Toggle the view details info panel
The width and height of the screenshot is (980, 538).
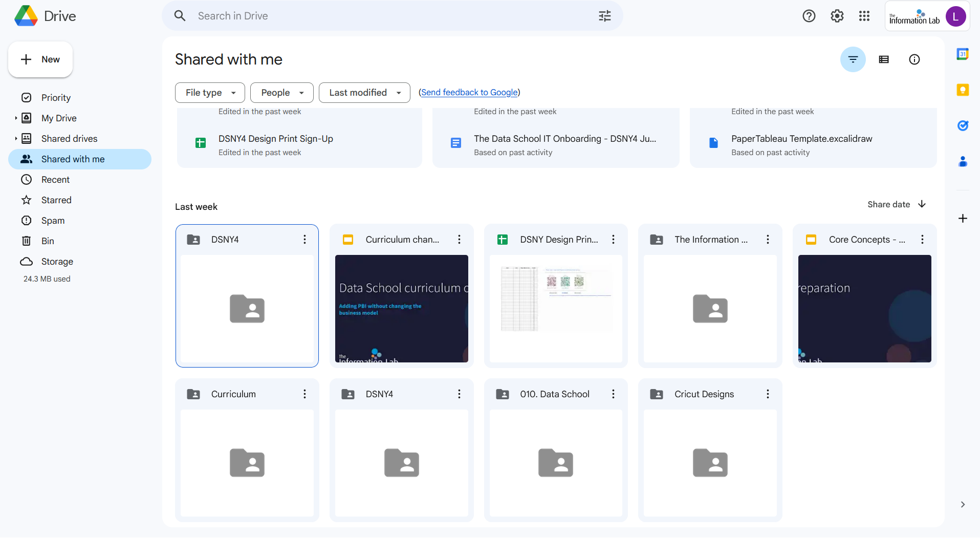(x=914, y=60)
